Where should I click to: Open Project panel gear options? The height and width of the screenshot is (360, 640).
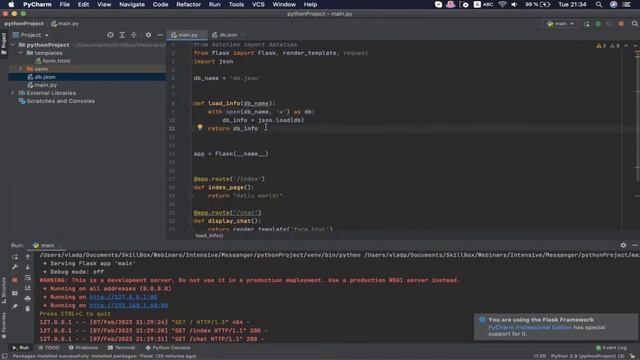tap(148, 35)
